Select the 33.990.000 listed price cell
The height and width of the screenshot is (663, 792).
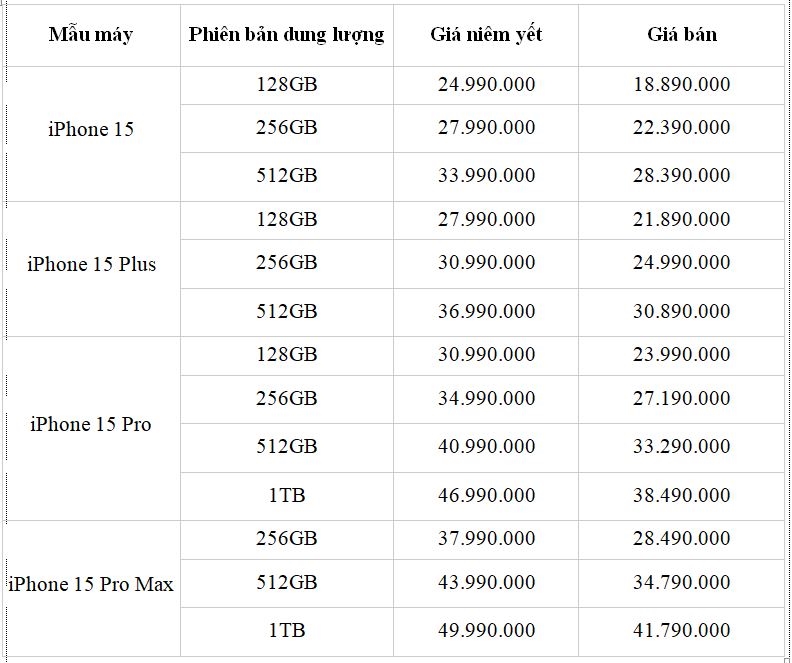coord(486,177)
